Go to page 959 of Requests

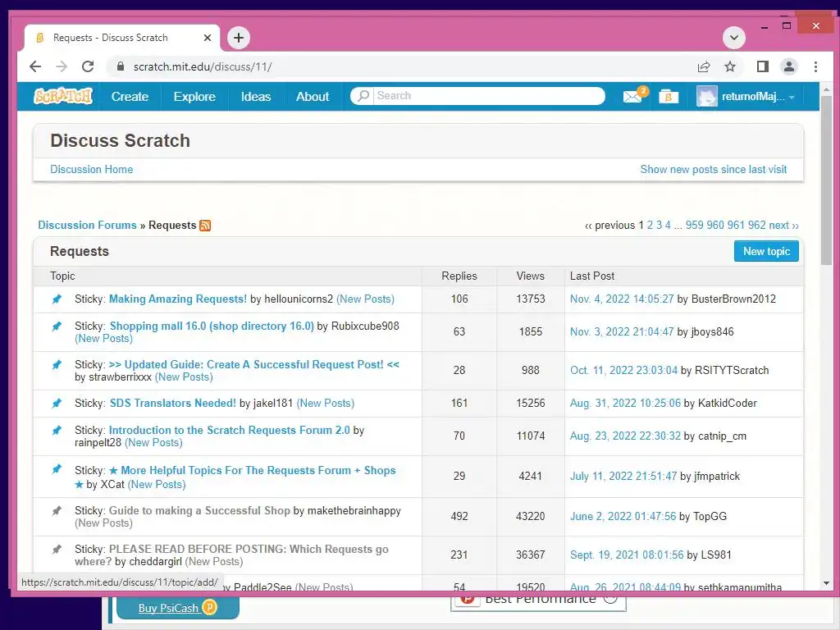pos(694,225)
